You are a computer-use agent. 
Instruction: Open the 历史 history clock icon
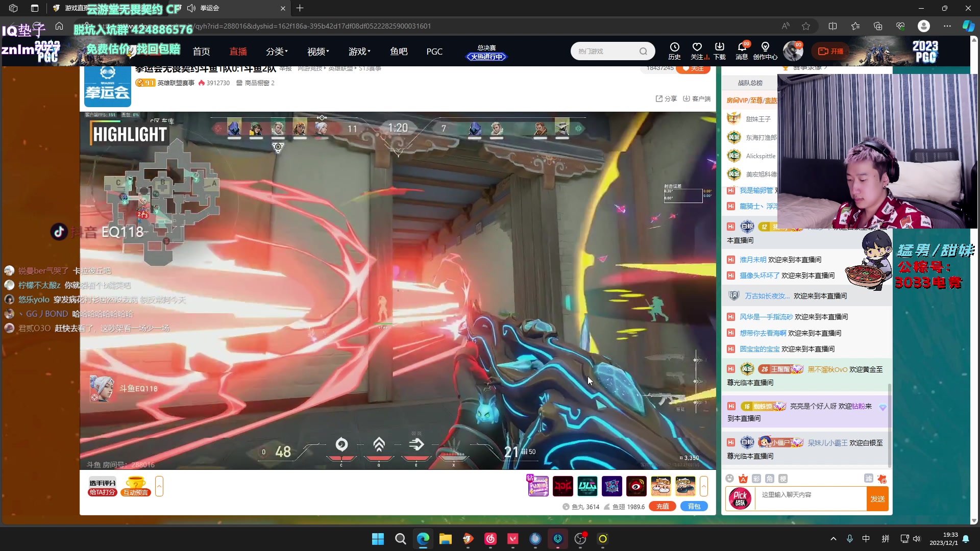(x=674, y=51)
